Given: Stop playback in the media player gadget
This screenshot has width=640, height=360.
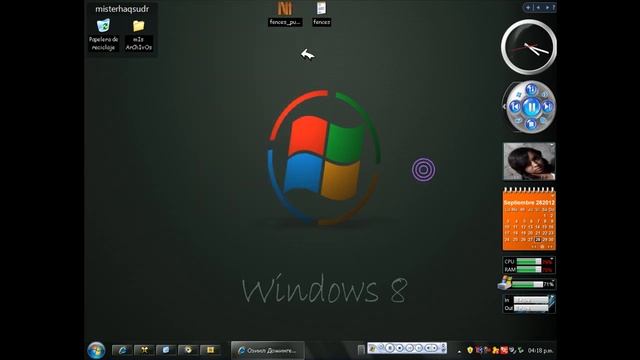Looking at the screenshot, I should (531, 123).
